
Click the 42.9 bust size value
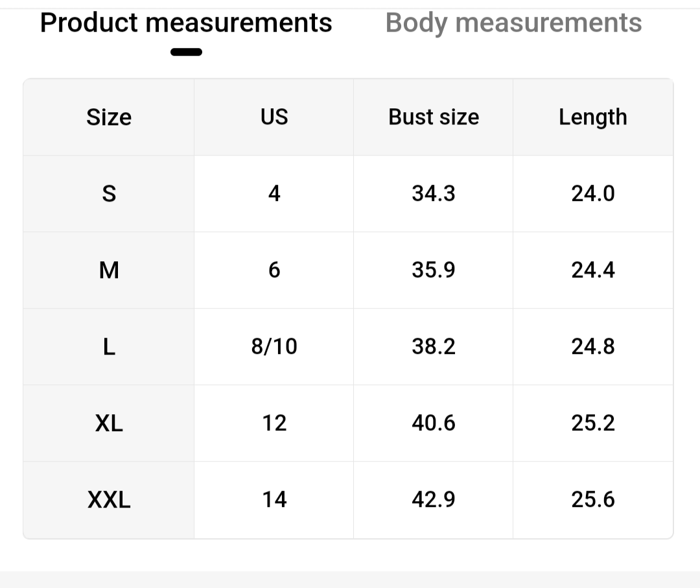[434, 500]
